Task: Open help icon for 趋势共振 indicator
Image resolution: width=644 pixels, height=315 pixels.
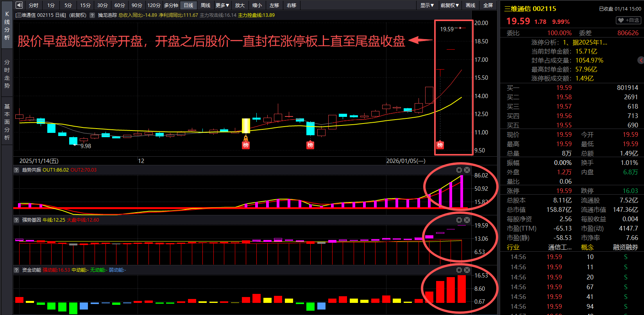Action: tap(16, 170)
